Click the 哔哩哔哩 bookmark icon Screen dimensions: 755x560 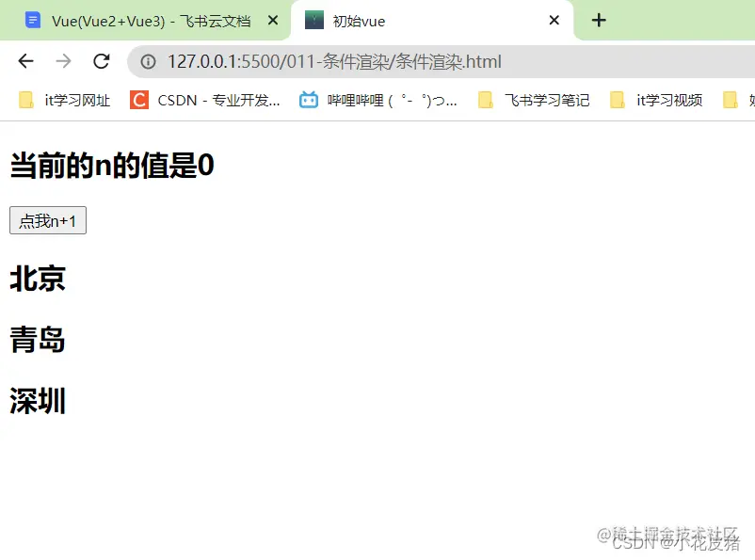[306, 100]
